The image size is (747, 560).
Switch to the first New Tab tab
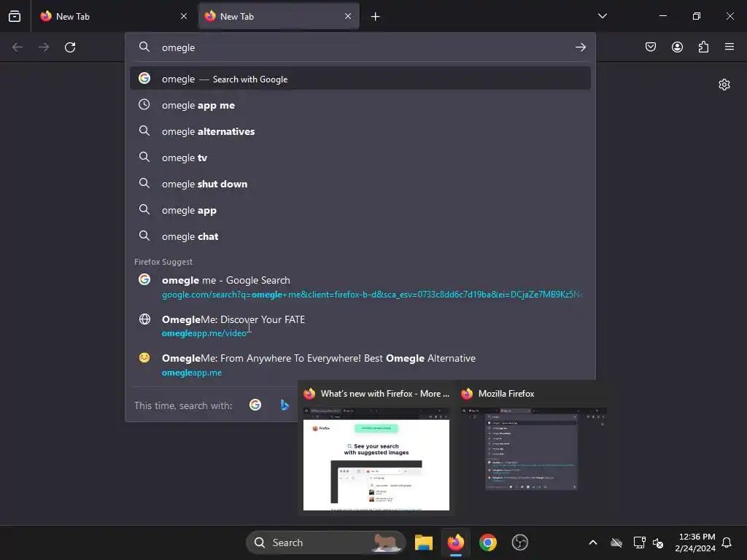point(114,16)
